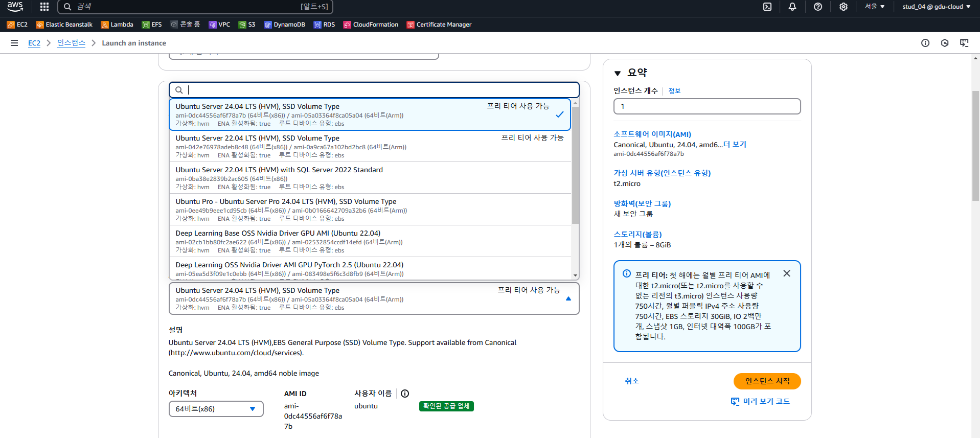Show info for 사용자 이름
The image size is (980, 438).
coord(405,394)
